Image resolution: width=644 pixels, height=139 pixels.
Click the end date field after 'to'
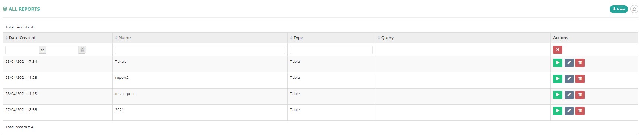tap(62, 50)
